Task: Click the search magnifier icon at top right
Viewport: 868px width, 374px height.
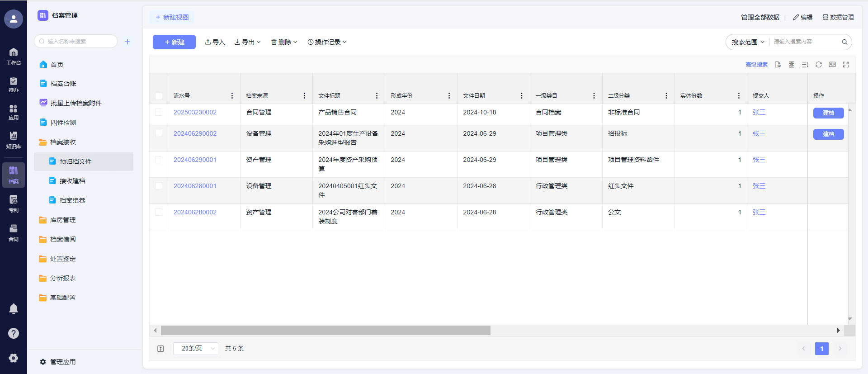Action: tap(844, 42)
